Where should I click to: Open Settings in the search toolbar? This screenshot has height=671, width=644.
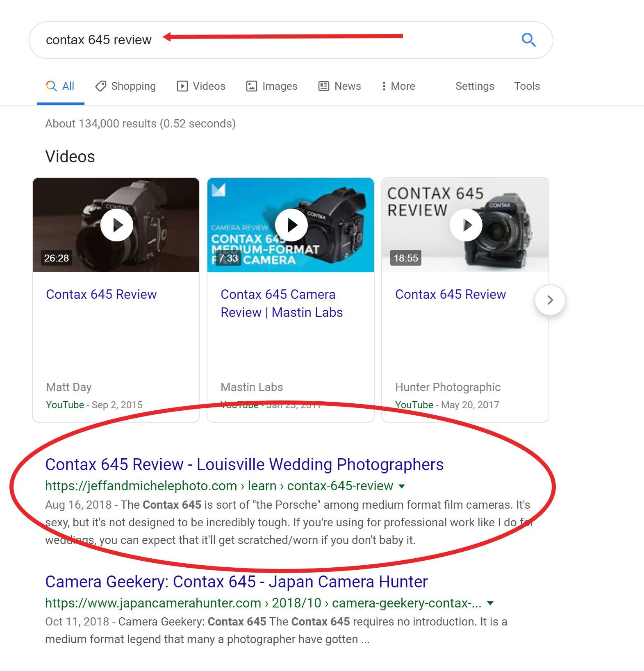coord(475,86)
